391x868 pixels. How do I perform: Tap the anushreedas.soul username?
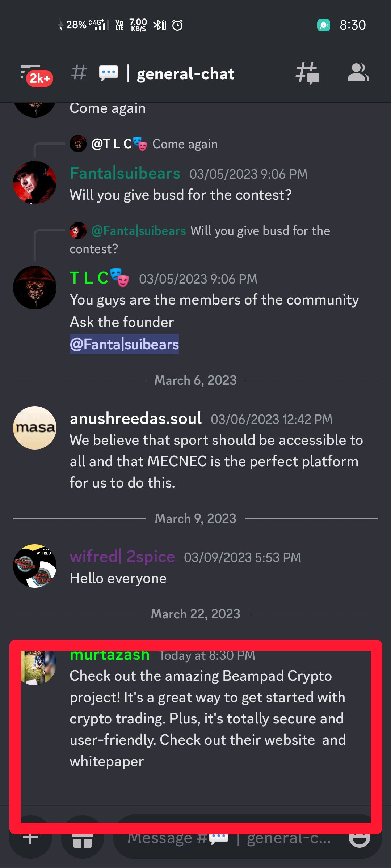pyautogui.click(x=136, y=418)
